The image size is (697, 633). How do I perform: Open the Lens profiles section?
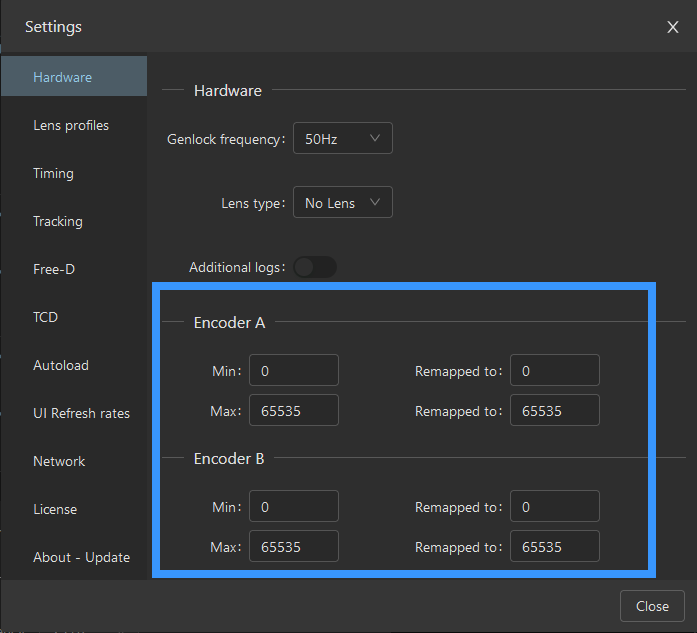73,125
